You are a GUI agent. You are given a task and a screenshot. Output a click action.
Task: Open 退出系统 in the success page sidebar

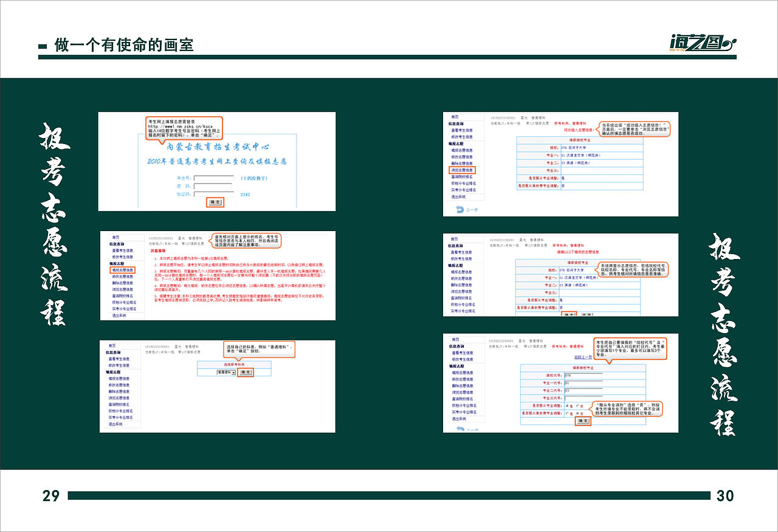(x=458, y=197)
